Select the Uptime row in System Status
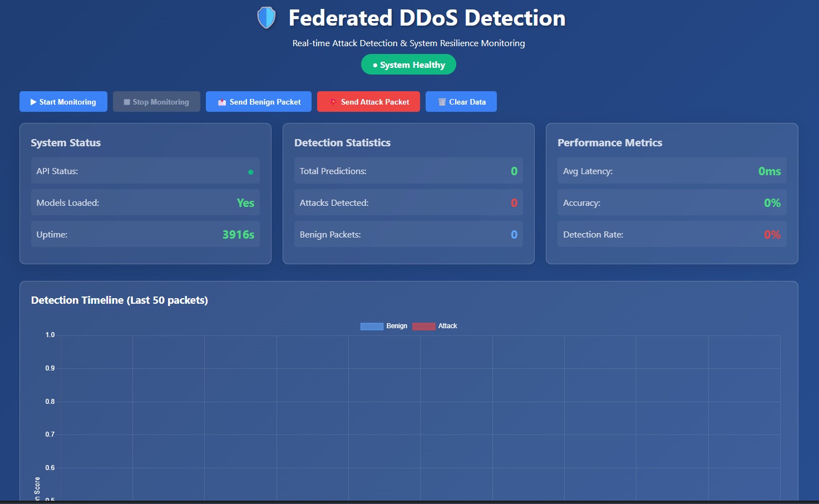Image resolution: width=819 pixels, height=504 pixels. [145, 234]
